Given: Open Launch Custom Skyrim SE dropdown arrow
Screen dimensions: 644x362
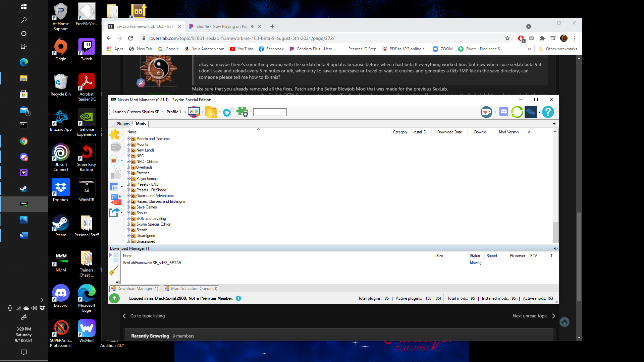Looking at the screenshot, I should (163, 112).
